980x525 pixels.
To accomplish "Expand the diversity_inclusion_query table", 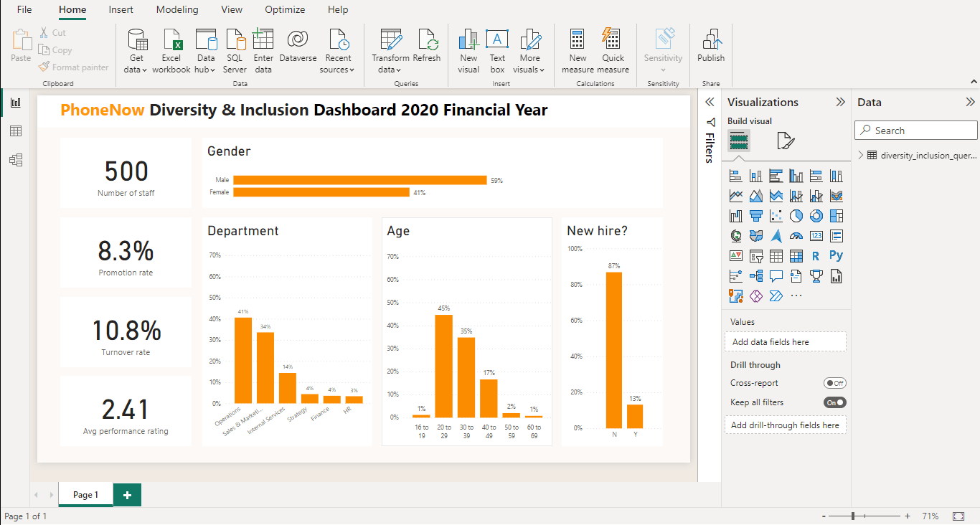I will [x=860, y=155].
